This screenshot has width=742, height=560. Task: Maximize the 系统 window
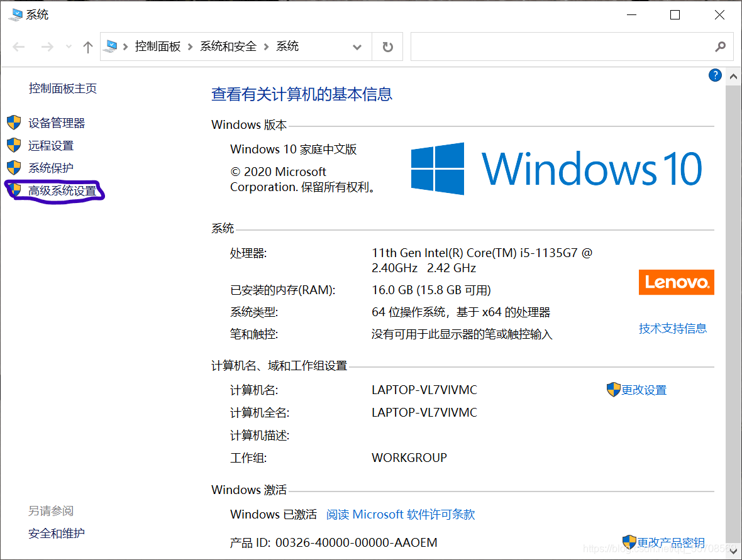point(675,14)
